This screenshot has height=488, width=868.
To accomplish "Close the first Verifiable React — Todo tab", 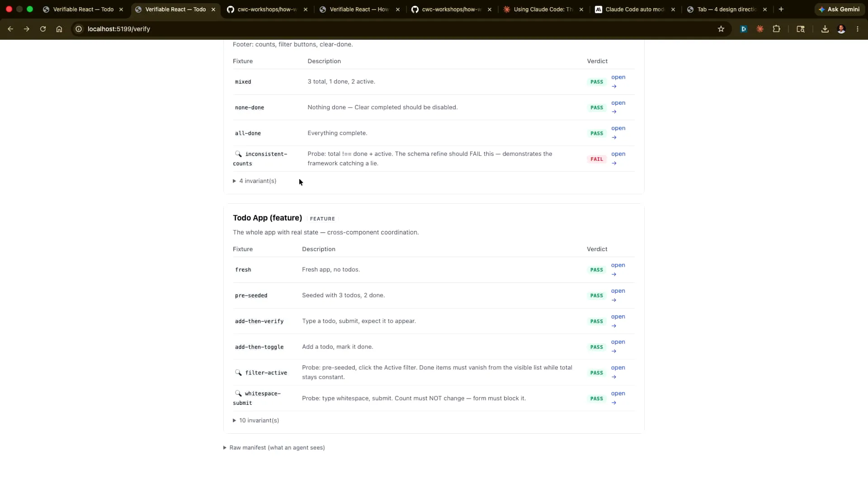I will coord(121,9).
